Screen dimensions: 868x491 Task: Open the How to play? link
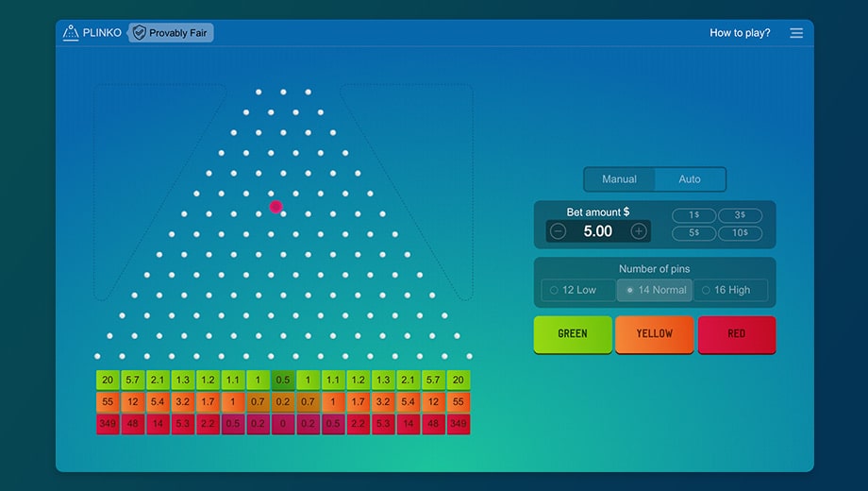click(x=740, y=33)
